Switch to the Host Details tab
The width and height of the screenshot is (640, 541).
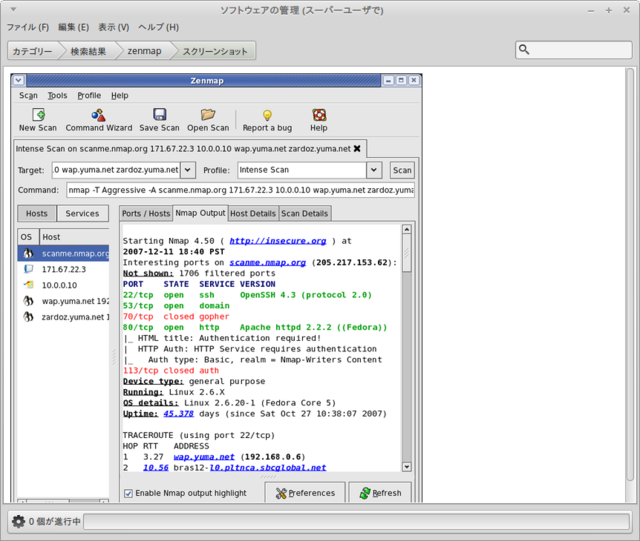(253, 214)
